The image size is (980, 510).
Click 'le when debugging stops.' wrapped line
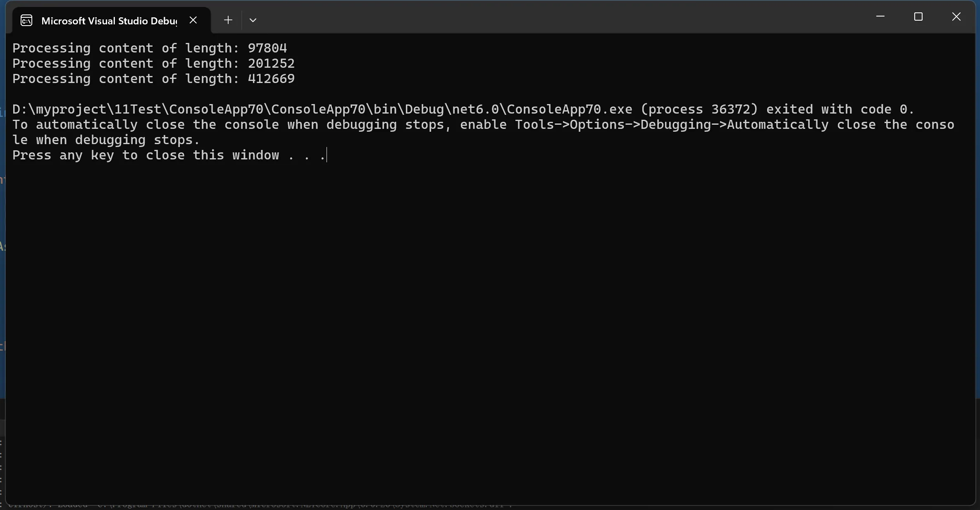click(x=106, y=140)
